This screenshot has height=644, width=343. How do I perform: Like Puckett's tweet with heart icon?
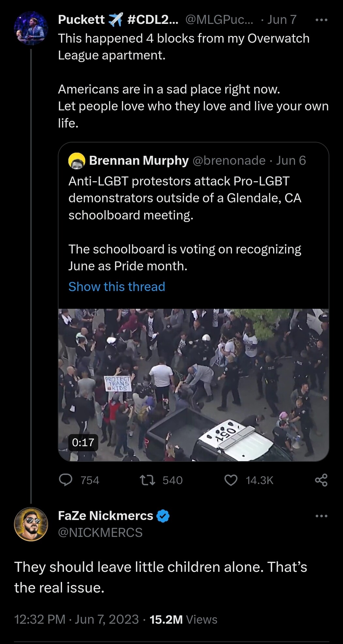[x=231, y=480]
